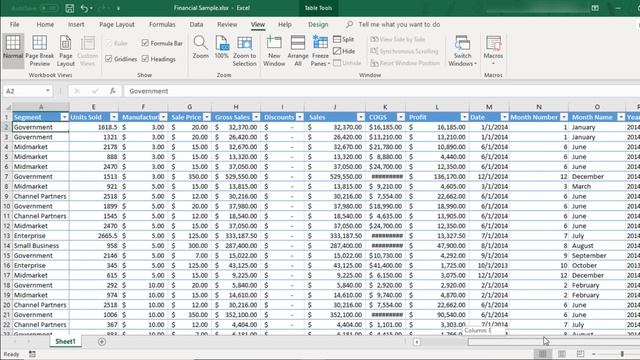Switch to Page Layout view in status bar
Viewport: 640px width, 360px height.
pos(562,354)
